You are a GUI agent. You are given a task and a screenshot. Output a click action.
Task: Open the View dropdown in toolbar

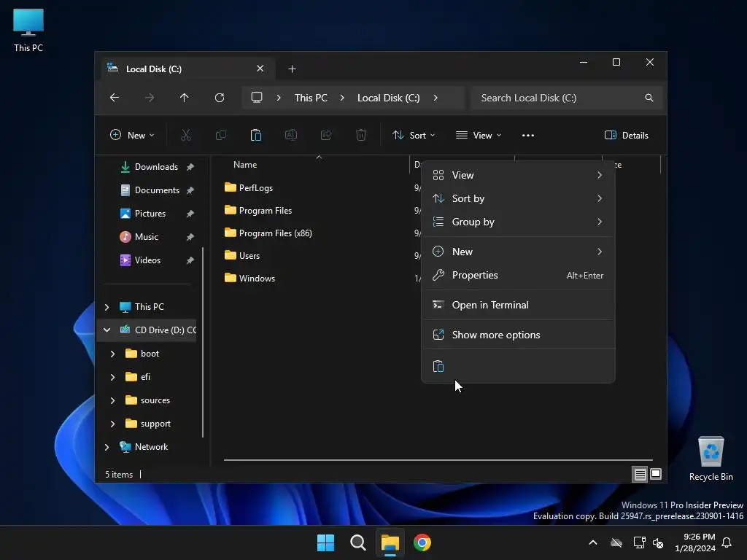click(479, 135)
